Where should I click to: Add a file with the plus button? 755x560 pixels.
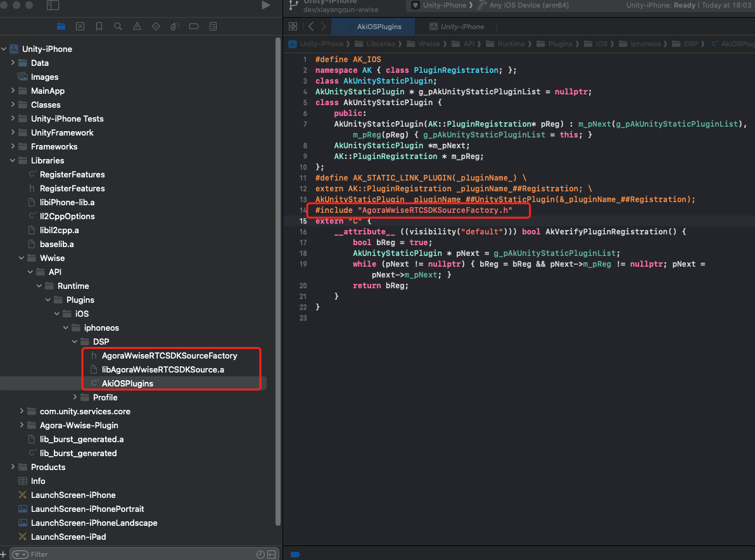(3, 554)
